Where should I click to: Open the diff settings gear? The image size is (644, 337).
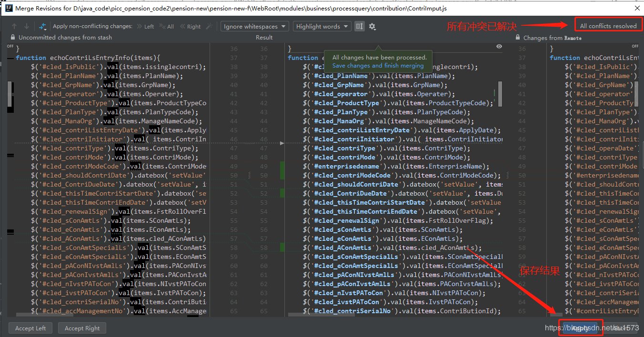[x=372, y=27]
